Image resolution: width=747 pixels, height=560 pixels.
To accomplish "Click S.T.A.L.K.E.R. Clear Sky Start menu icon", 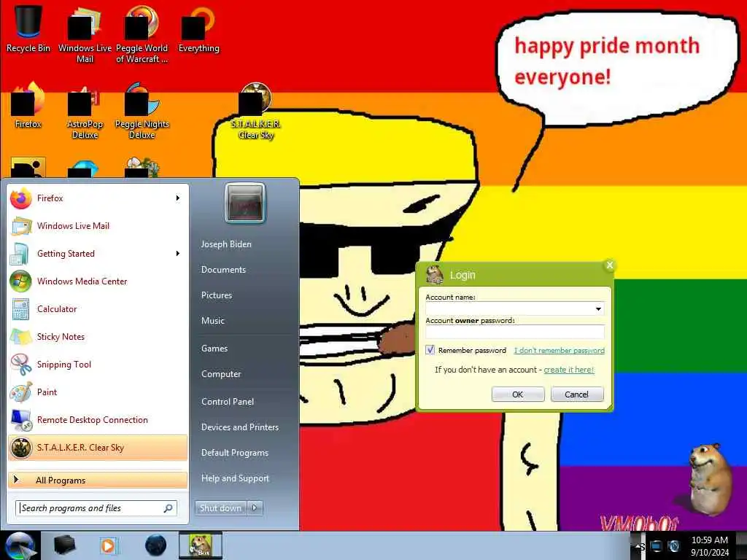I will pyautogui.click(x=21, y=448).
